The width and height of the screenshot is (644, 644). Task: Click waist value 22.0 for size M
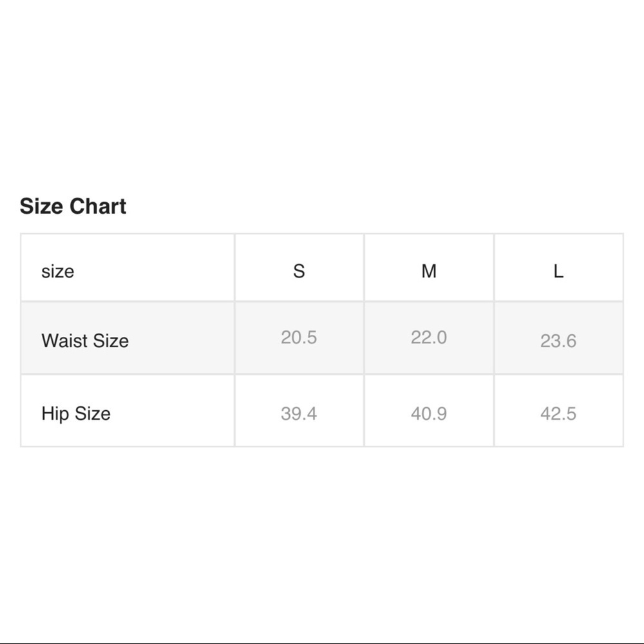[x=429, y=337]
